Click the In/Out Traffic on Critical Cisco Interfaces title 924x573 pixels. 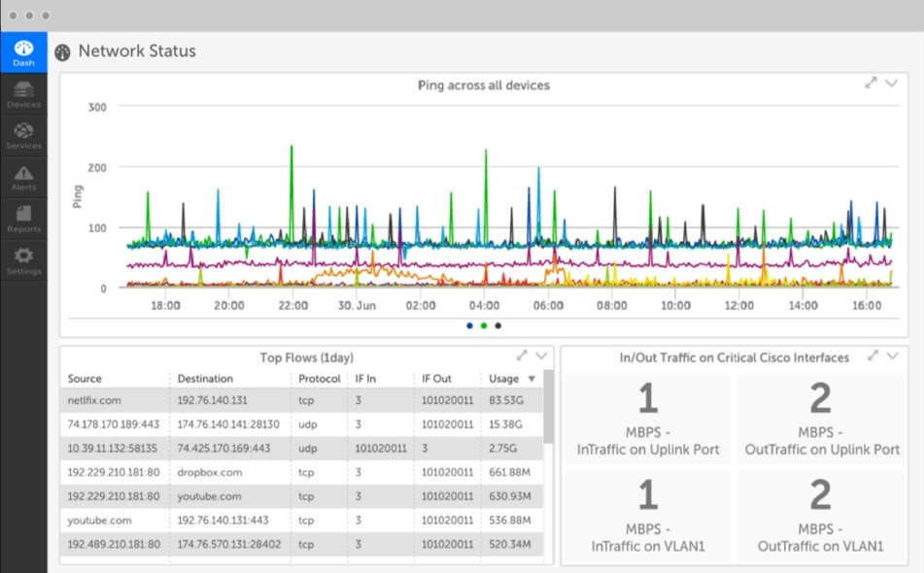735,357
